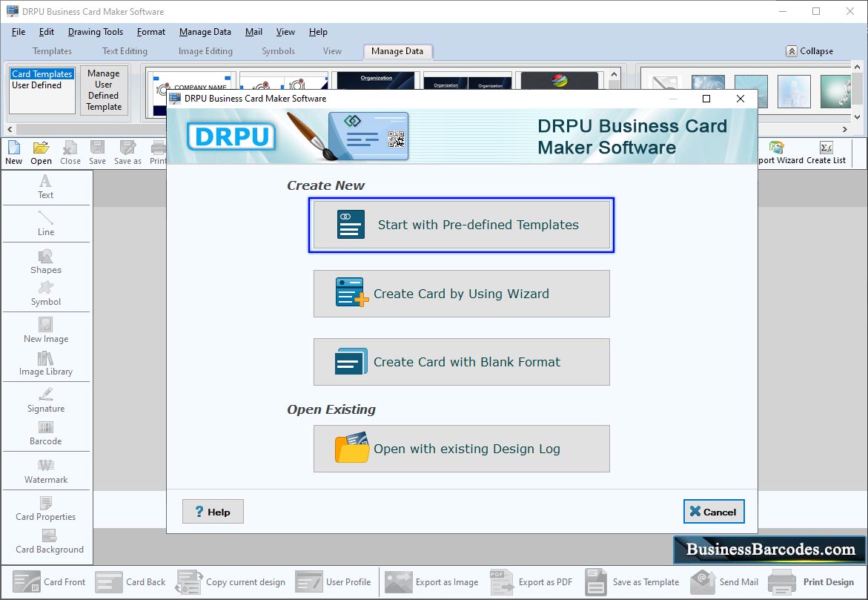Collapse the ribbon panel
This screenshot has width=868, height=600.
click(809, 51)
